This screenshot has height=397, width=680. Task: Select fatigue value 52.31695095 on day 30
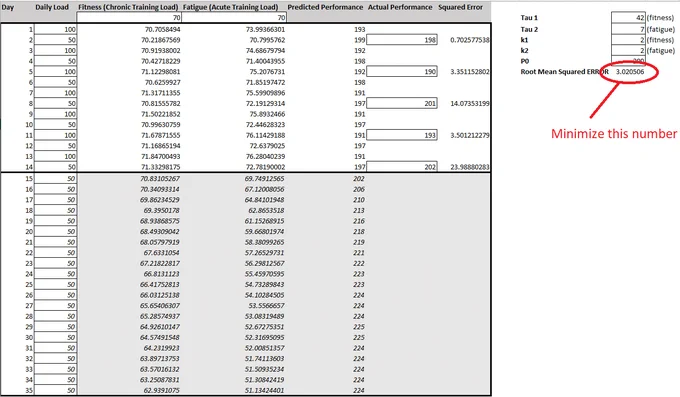point(265,338)
